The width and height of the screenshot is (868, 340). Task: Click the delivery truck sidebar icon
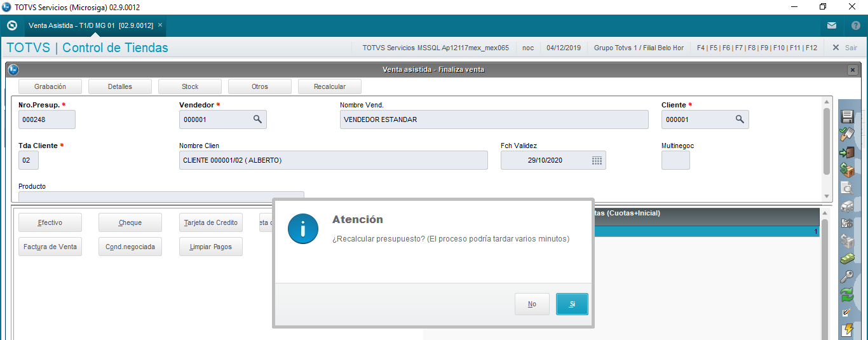pos(847,205)
